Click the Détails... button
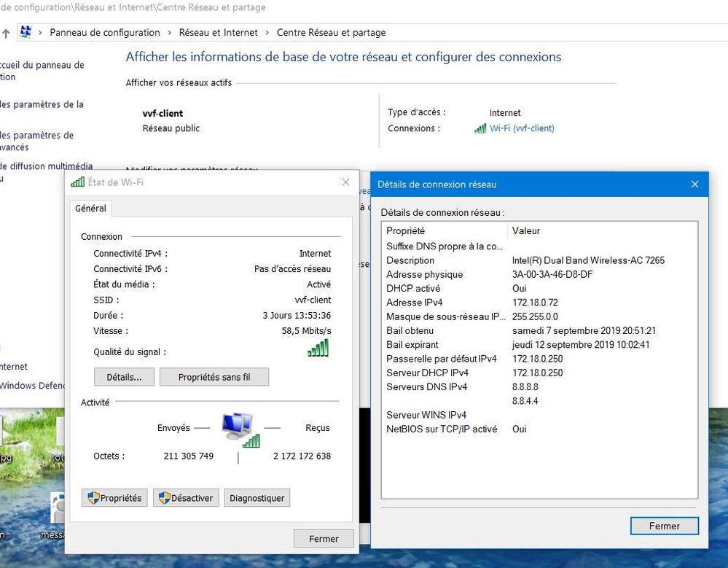The height and width of the screenshot is (568, 728). [x=123, y=377]
